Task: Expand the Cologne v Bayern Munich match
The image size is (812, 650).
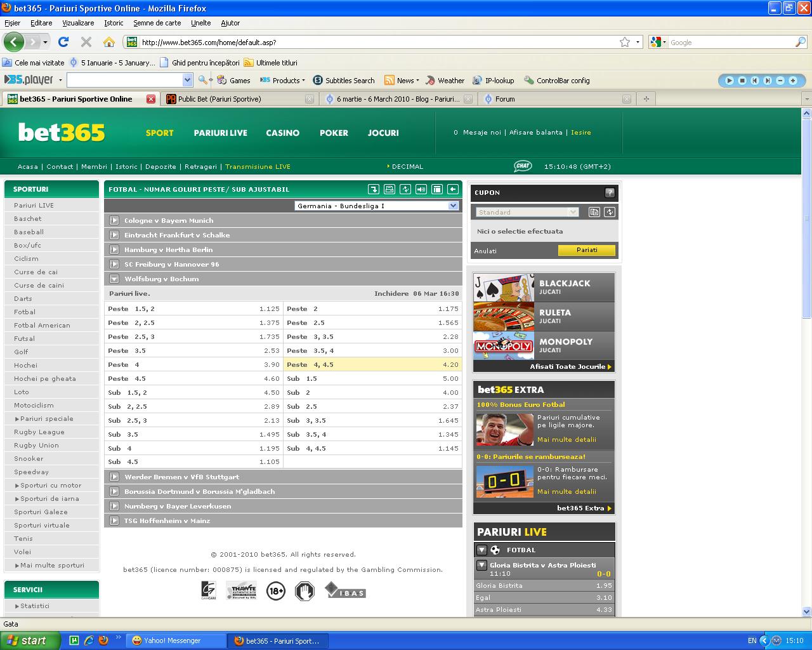Action: [x=114, y=220]
